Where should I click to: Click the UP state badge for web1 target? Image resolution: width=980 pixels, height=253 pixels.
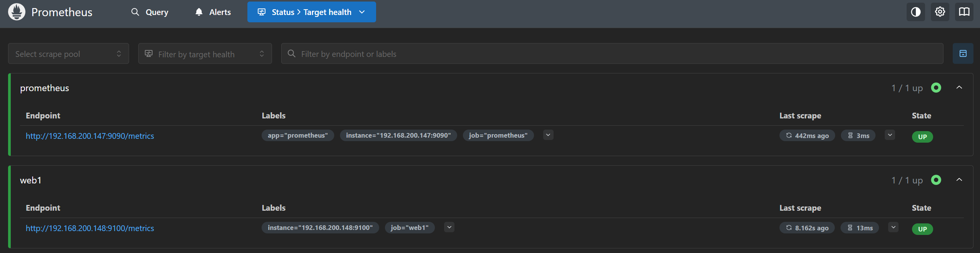(x=922, y=229)
